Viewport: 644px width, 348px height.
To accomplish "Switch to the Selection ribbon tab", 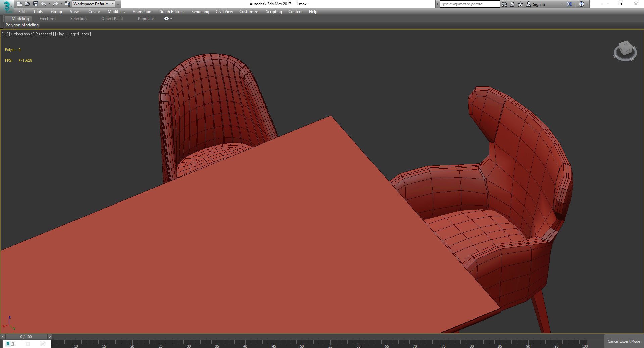I will point(79,19).
